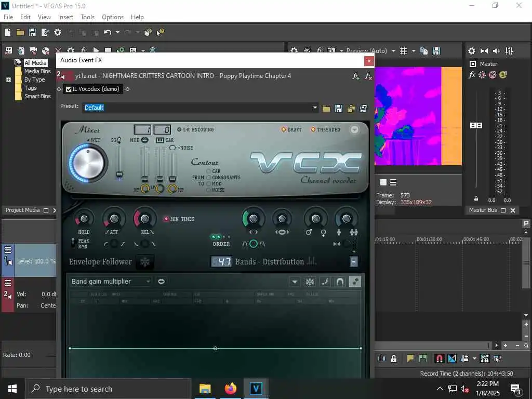This screenshot has width=532, height=399.
Task: Open the Band gain multiplier dropdown
Action: tap(110, 282)
